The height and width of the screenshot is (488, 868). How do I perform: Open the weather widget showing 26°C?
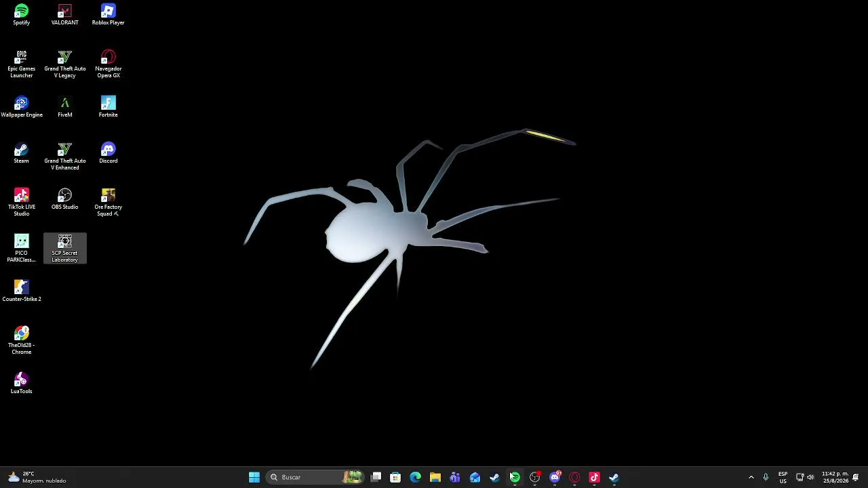pos(37,477)
